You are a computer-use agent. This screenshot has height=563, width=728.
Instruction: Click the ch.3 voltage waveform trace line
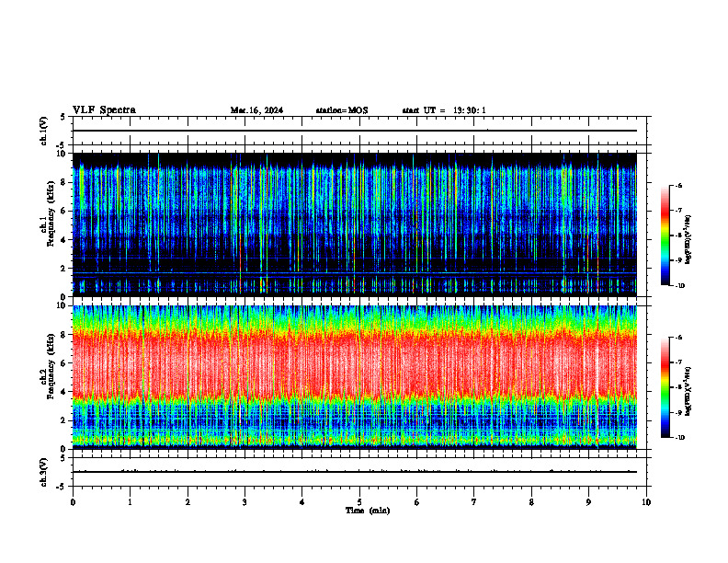coord(354,472)
